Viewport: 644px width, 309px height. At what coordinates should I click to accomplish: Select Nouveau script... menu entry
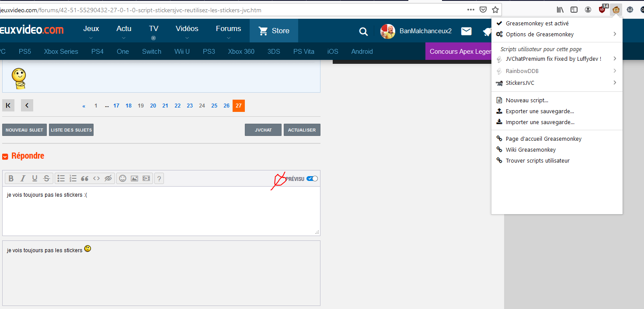527,101
